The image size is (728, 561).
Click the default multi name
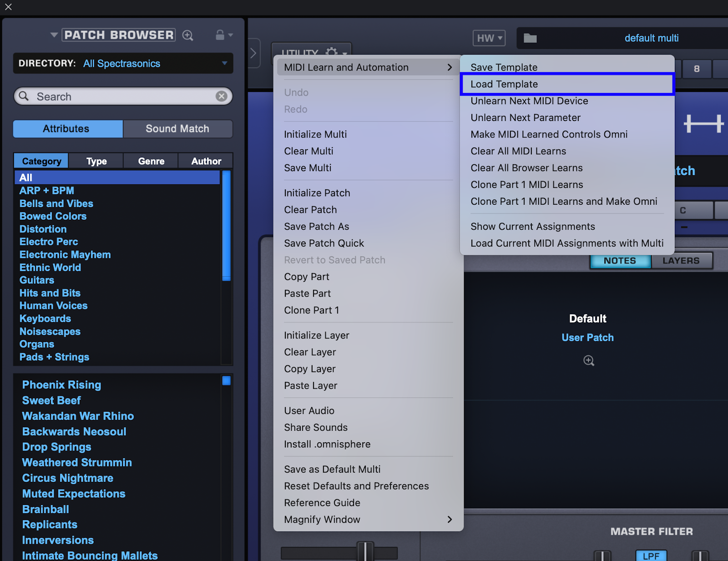[x=651, y=38]
